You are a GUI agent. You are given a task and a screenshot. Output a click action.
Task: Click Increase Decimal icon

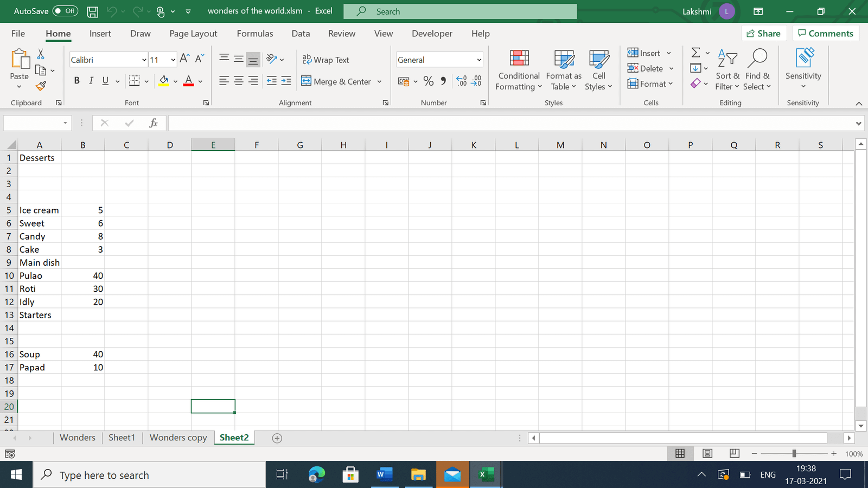point(462,81)
